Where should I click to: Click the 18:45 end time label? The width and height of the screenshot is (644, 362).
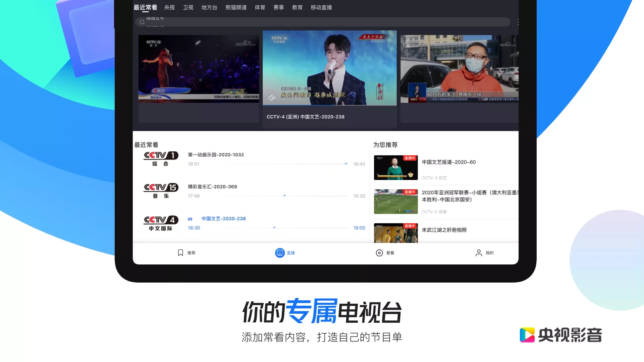359,164
